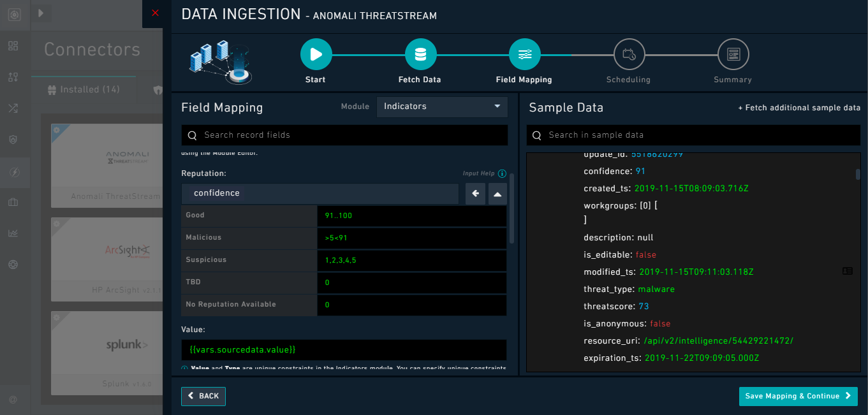
Task: Collapse the Reputation mapping with up arrow
Action: tap(497, 194)
